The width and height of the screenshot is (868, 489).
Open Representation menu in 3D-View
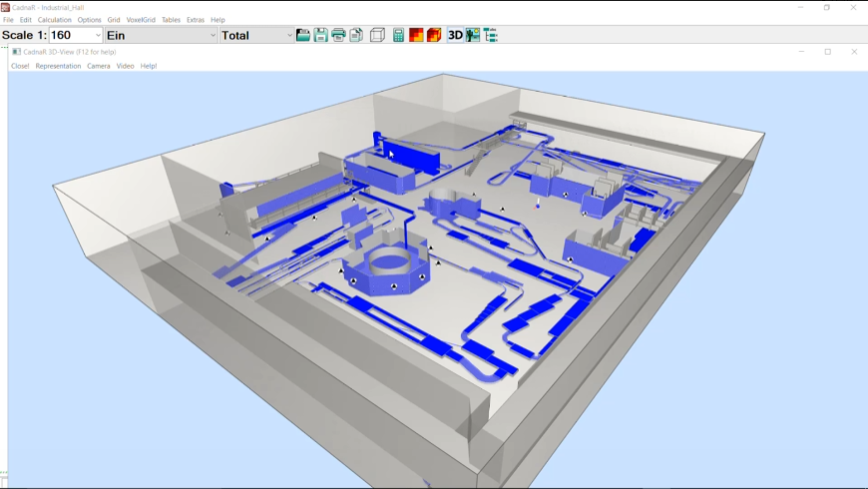tap(58, 66)
